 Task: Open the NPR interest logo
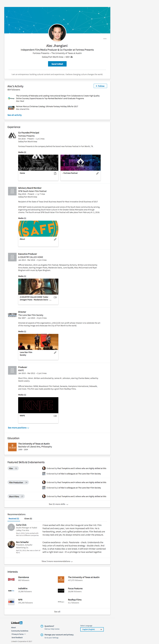coord(11,602)
